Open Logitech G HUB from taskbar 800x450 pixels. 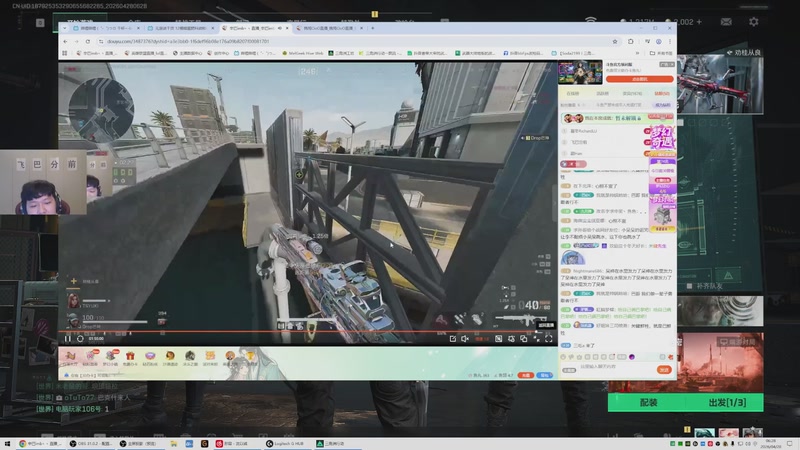[x=286, y=444]
